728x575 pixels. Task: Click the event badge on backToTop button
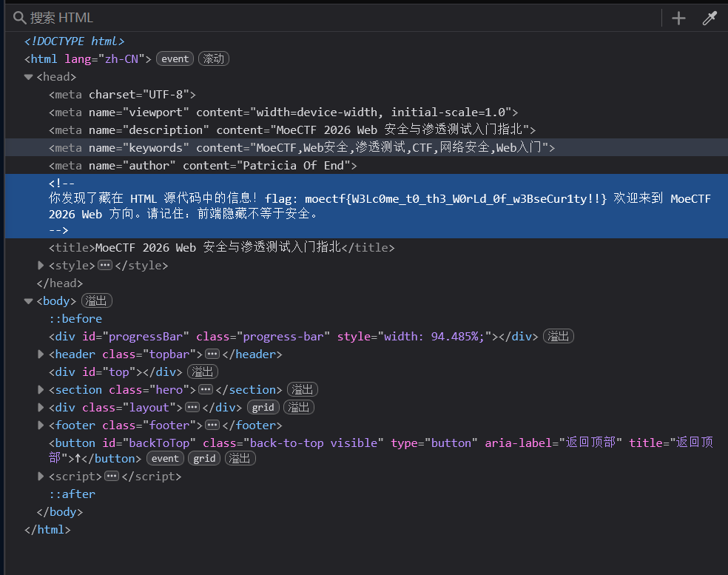coord(165,458)
